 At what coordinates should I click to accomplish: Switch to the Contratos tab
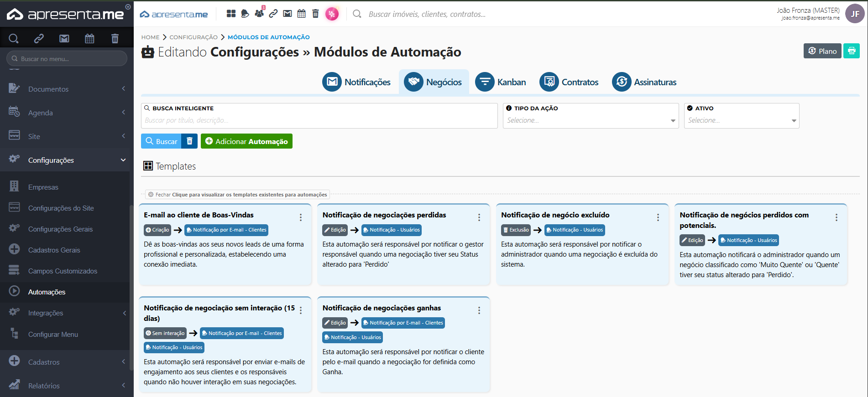[x=569, y=82]
